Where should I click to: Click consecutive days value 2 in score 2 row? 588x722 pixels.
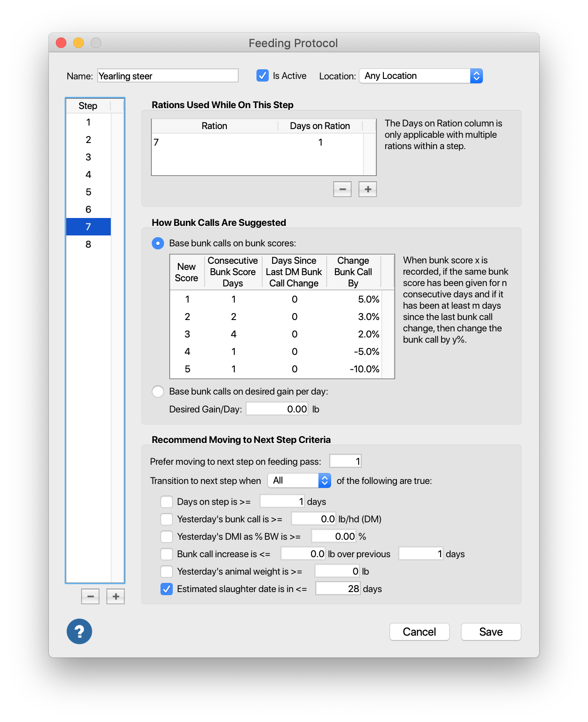point(233,317)
